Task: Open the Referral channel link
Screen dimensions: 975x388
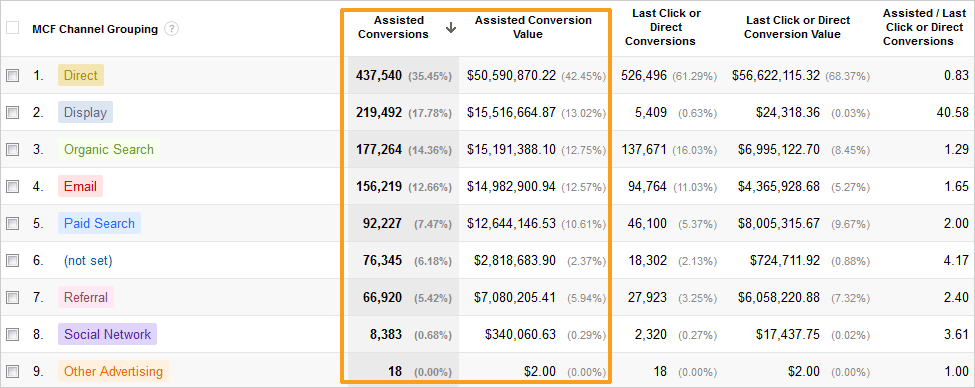Action: (x=86, y=297)
